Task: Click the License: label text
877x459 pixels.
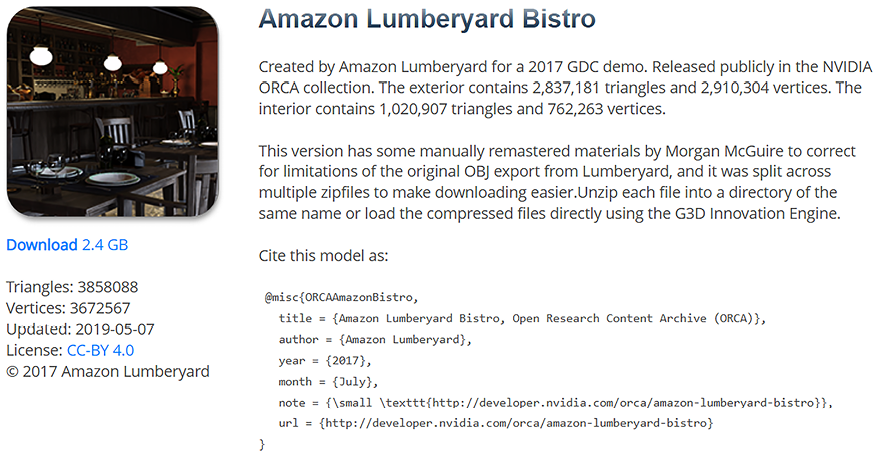Action: (x=34, y=350)
